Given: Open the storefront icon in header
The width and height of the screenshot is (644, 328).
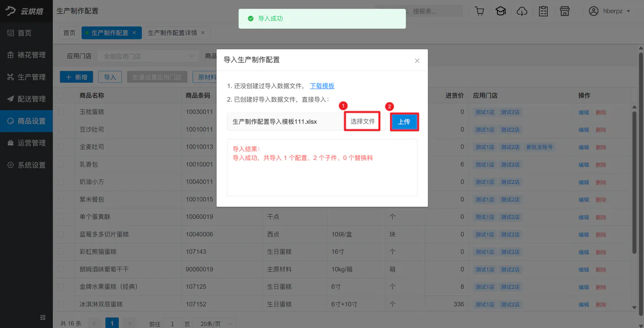Looking at the screenshot, I should [x=565, y=11].
